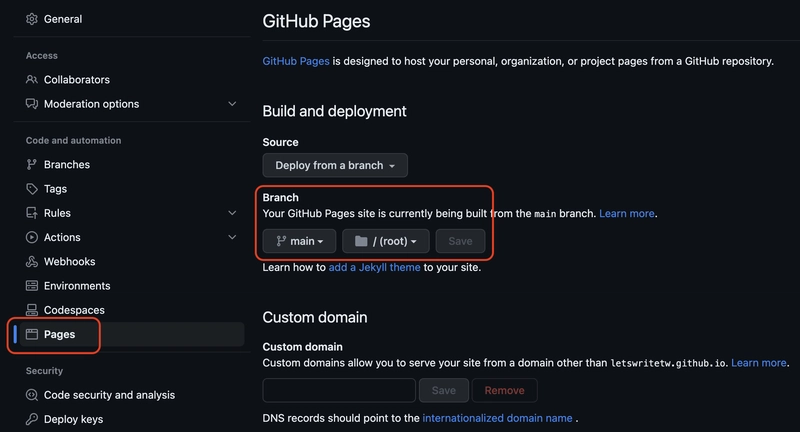800x432 pixels.
Task: Click the Branches git-branch icon
Action: pyautogui.click(x=32, y=164)
